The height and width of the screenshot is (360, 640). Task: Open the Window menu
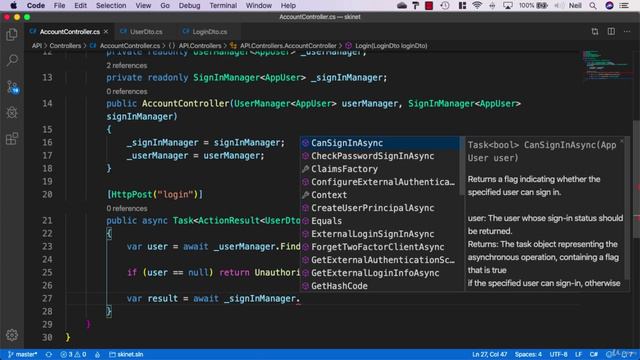click(x=259, y=5)
